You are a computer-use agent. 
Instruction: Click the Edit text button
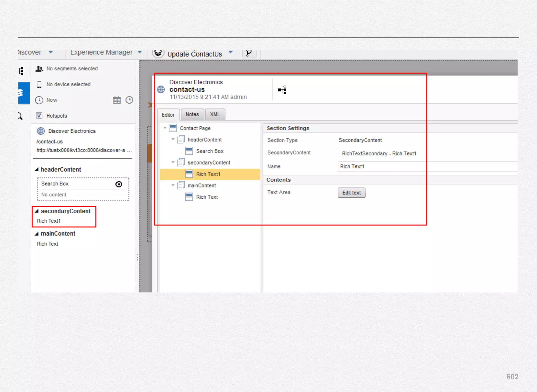click(351, 193)
